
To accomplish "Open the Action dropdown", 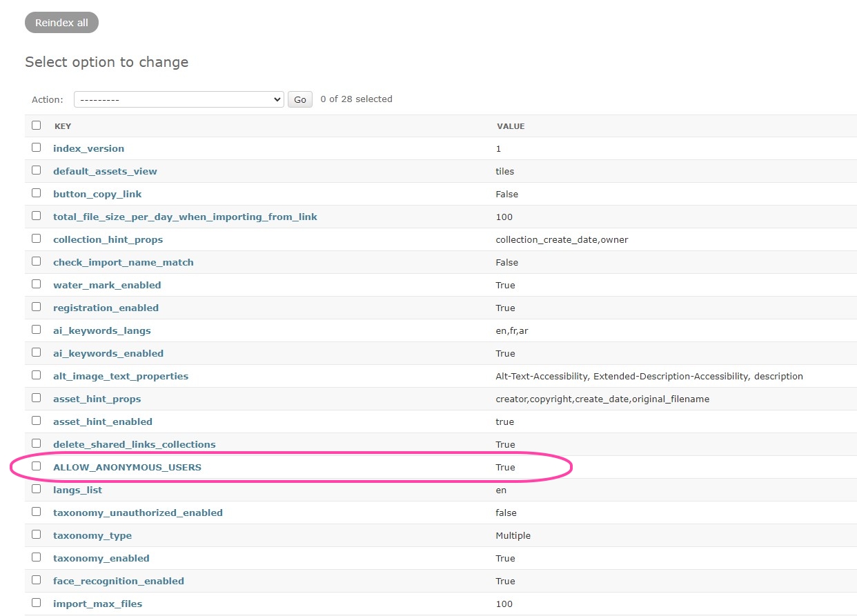I will [x=179, y=99].
